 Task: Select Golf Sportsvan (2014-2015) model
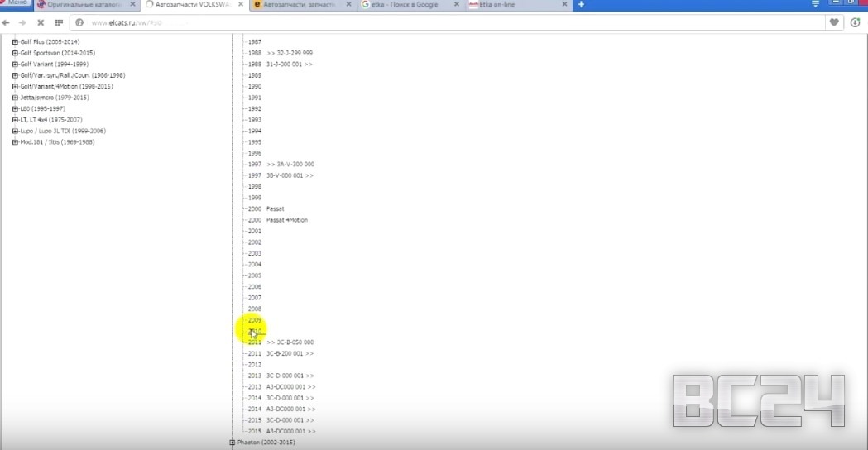pos(57,53)
